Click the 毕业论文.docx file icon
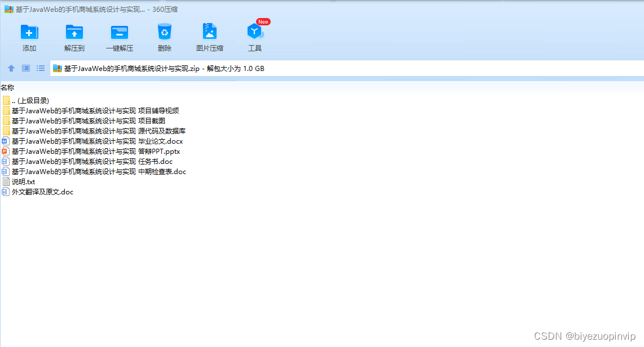The width and height of the screenshot is (644, 347). tap(5, 141)
